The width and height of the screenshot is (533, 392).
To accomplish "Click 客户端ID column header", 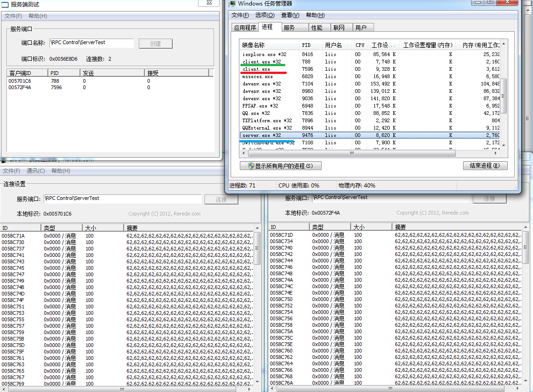I will click(27, 73).
